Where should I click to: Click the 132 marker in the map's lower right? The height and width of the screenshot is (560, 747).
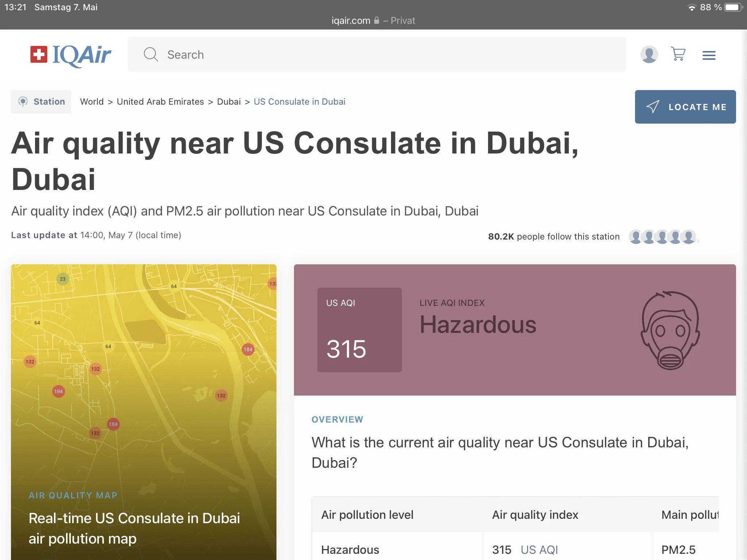(221, 396)
